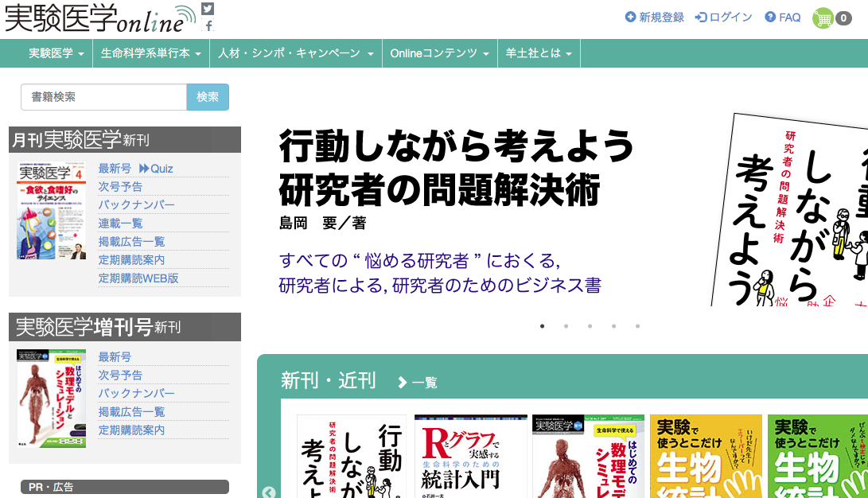The image size is (868, 498).
Task: Click the 書籍検索 search input field
Action: tap(103, 97)
